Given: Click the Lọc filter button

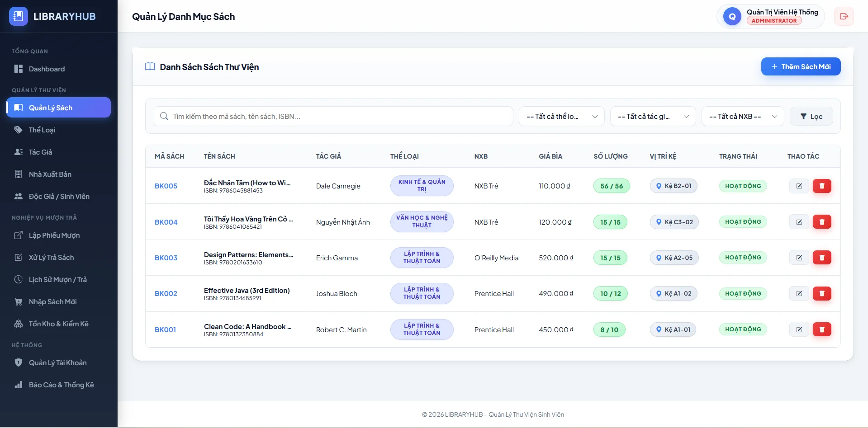Looking at the screenshot, I should point(811,116).
